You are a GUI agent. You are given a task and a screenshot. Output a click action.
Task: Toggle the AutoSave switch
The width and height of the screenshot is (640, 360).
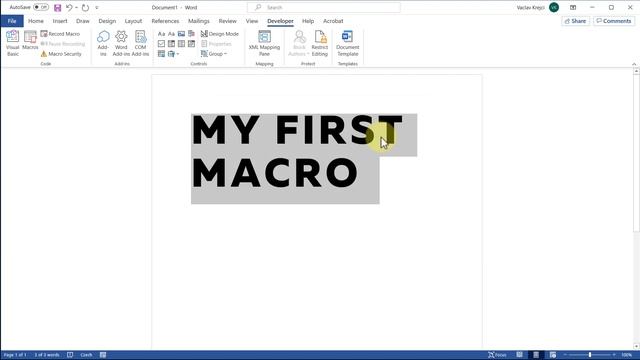pyautogui.click(x=41, y=7)
